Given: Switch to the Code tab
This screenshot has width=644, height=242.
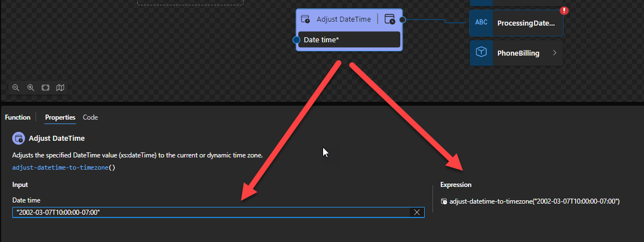Looking at the screenshot, I should coord(90,117).
